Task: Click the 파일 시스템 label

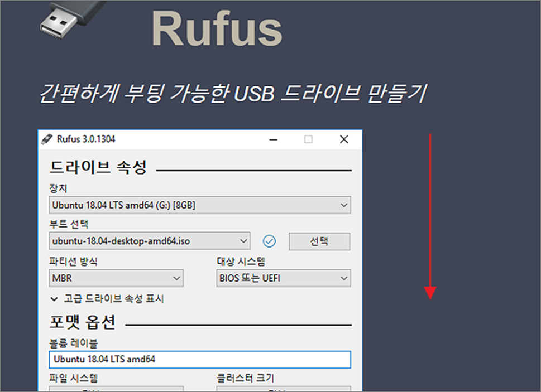Action: point(74,378)
